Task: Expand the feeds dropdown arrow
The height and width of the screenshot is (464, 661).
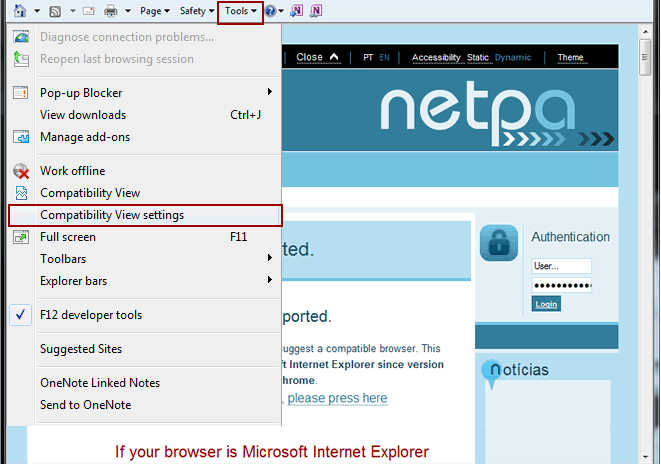Action: coord(73,11)
